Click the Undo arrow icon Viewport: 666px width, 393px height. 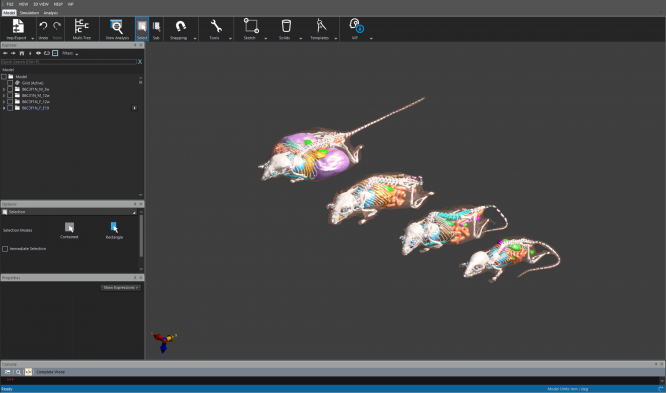[x=43, y=26]
